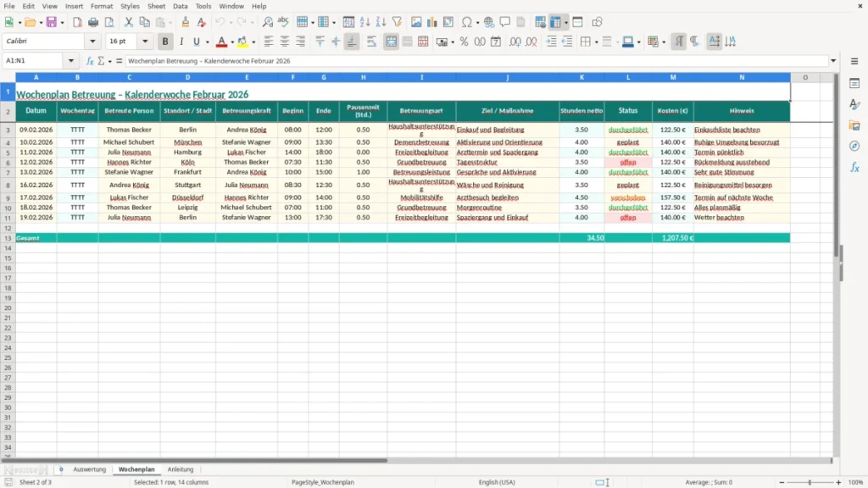Click Insert Special Character omega icon
868x488 pixels.
coord(467,22)
